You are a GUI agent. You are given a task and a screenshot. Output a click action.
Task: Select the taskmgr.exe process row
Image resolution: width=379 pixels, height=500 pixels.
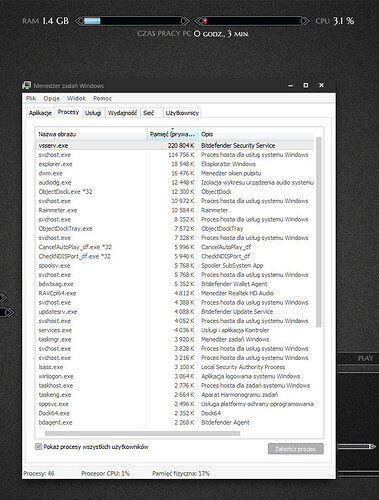coord(175,339)
